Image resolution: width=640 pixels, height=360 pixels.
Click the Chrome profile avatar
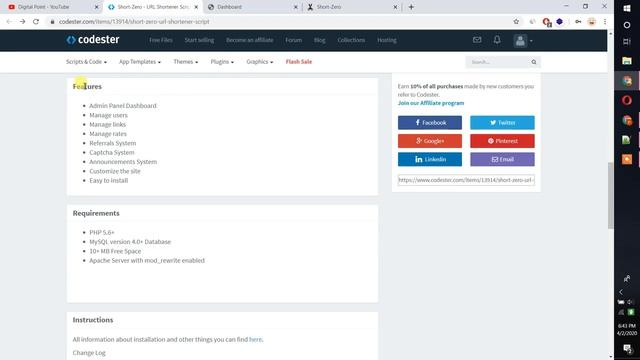pyautogui.click(x=591, y=22)
